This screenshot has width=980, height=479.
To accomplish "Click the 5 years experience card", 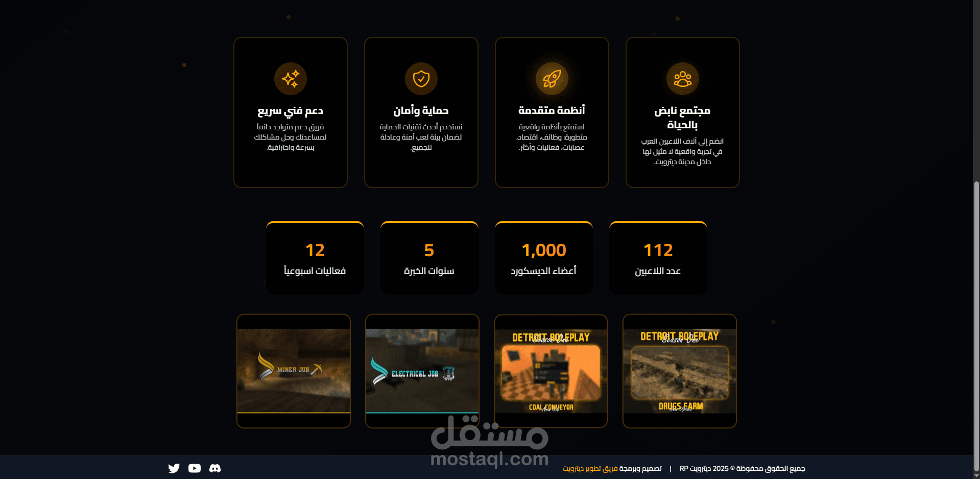I will pos(429,258).
